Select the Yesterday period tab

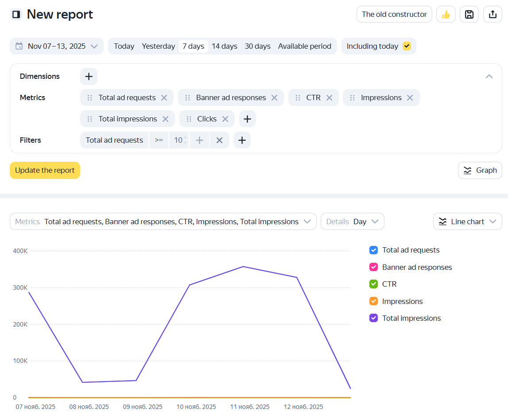click(158, 46)
